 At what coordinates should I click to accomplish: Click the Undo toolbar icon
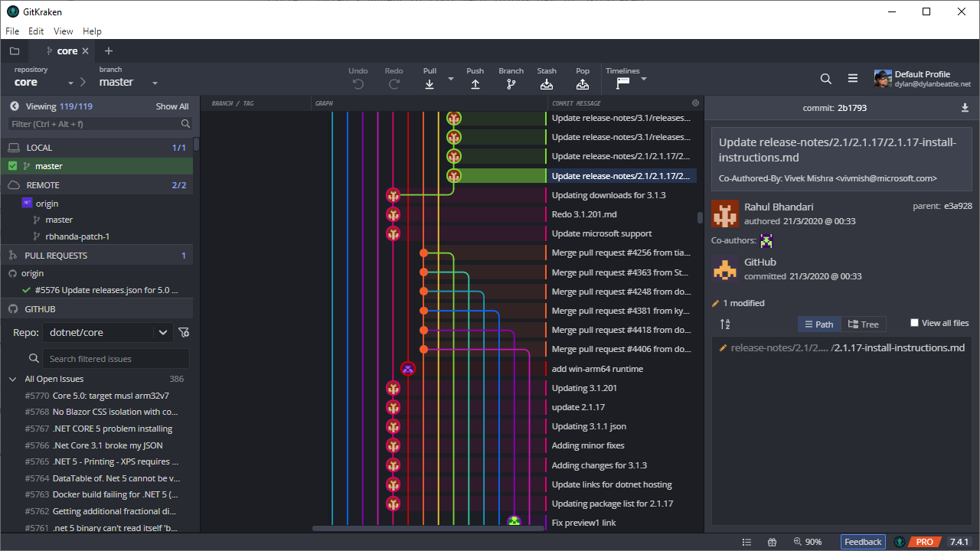click(358, 84)
